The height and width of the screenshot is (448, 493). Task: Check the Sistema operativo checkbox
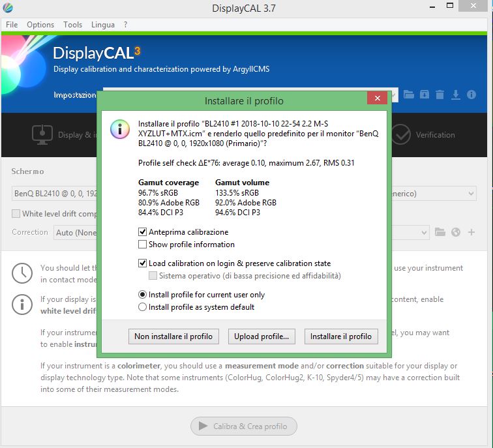click(153, 276)
